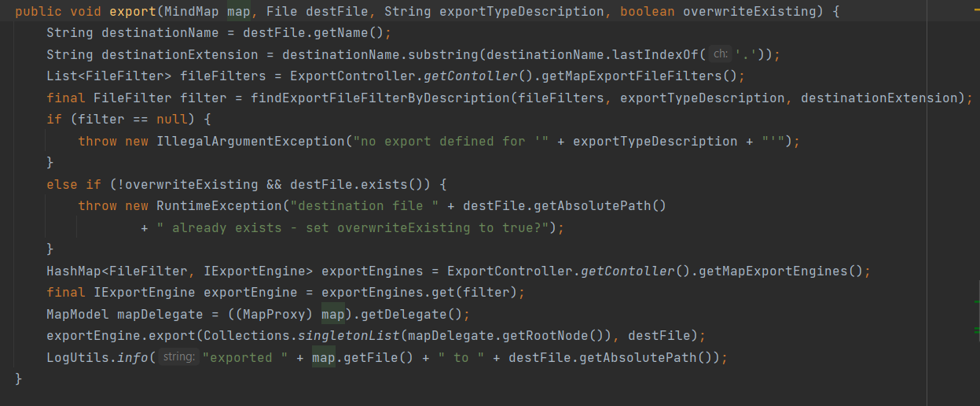
Task: Click the "exported " string literal
Action: pos(246,357)
